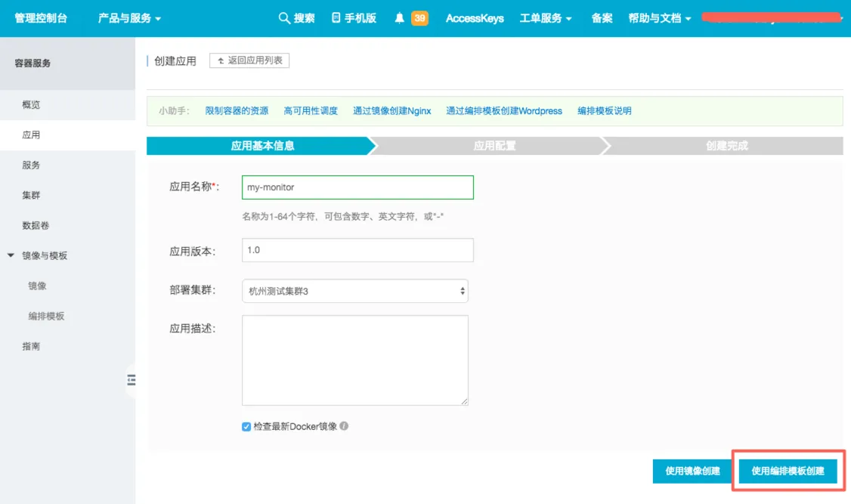Open the 工单服务 dropdown menu

click(x=546, y=18)
